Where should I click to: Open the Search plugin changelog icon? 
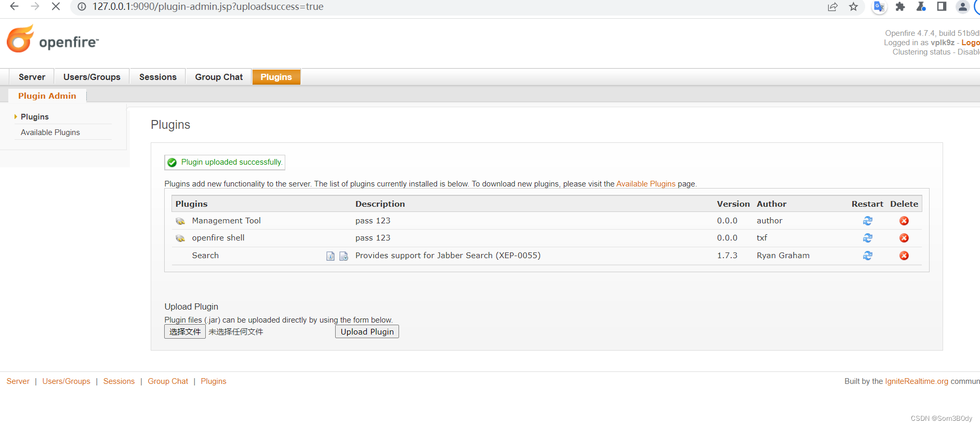343,256
